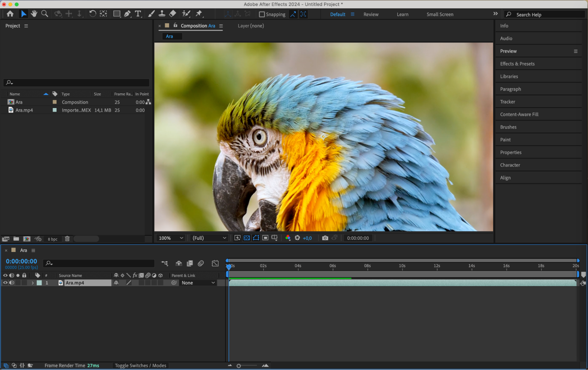Switch to the Review workspace
The height and width of the screenshot is (370, 588).
point(371,14)
